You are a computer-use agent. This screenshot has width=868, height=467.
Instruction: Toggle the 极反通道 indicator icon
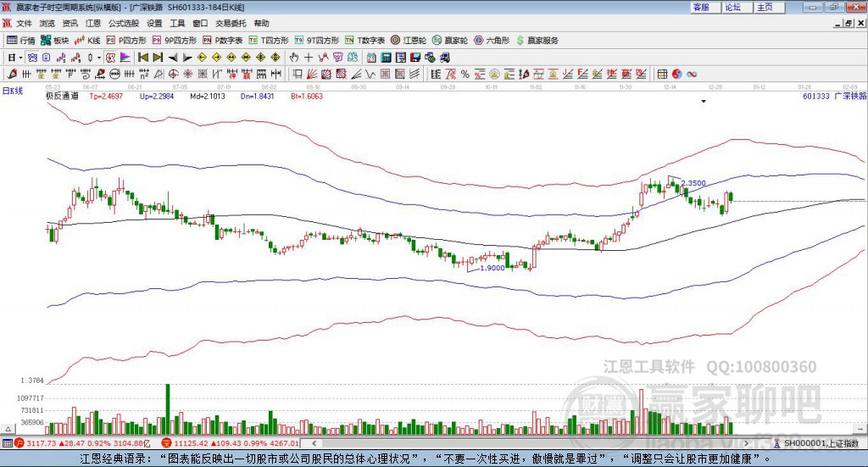110,58
